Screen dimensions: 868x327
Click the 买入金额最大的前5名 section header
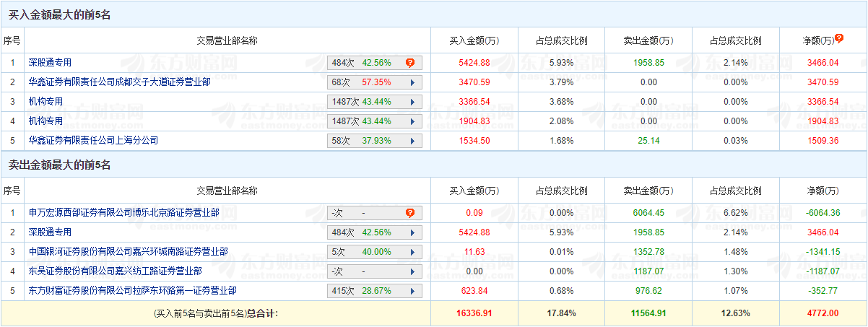click(x=59, y=15)
